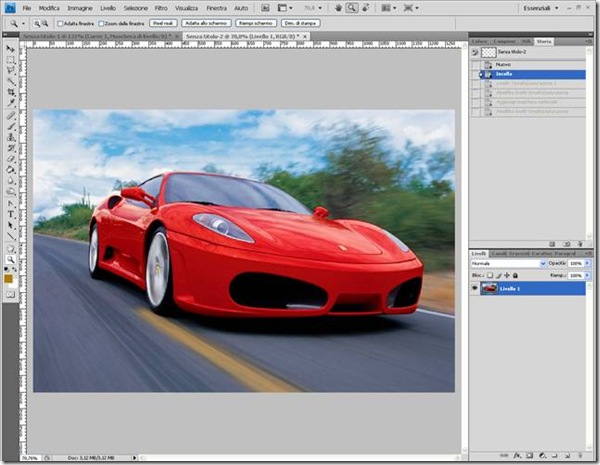Screen dimensions: 600x465
Task: Delete layer with trash icon
Action: point(580,455)
